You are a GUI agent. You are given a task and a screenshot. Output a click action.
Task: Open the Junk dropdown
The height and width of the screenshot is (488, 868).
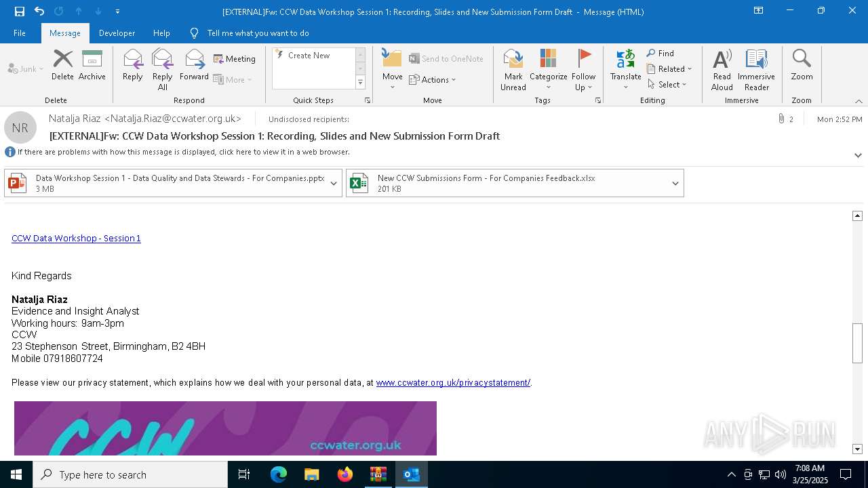(26, 68)
